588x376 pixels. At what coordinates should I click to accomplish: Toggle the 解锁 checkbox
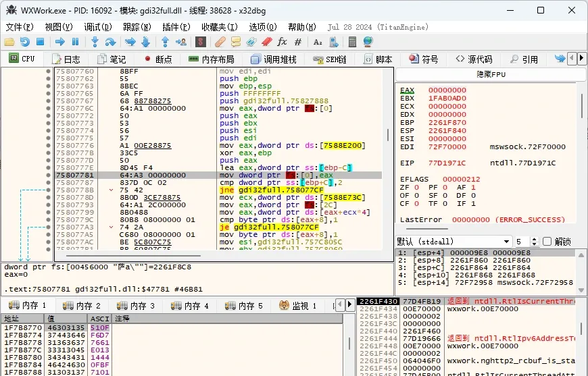click(547, 242)
